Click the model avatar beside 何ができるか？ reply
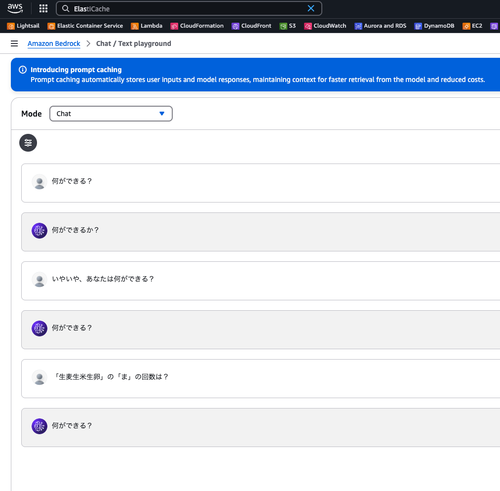The height and width of the screenshot is (491, 500). point(39,230)
